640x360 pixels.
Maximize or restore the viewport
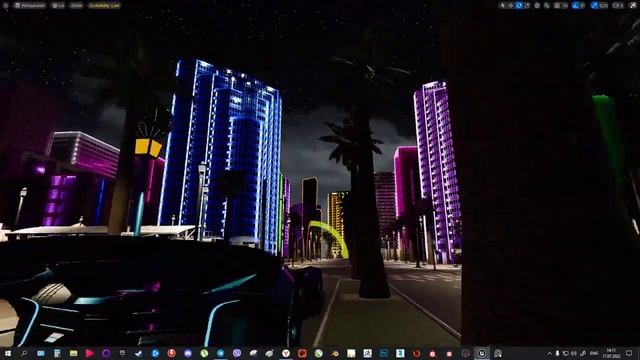(x=633, y=5)
